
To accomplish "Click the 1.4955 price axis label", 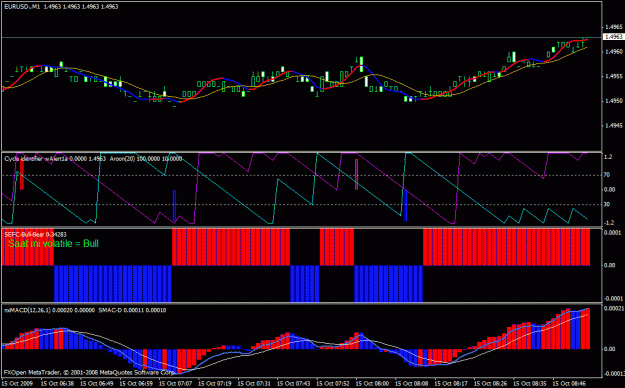I will click(x=613, y=76).
